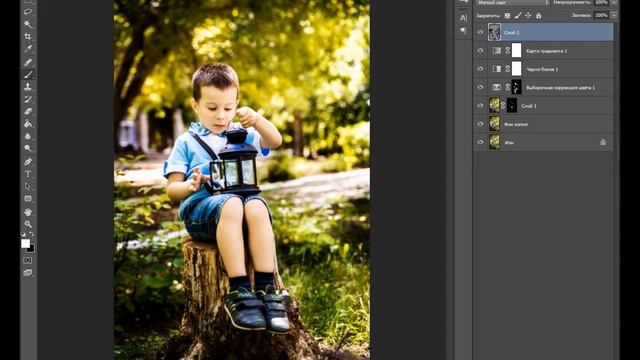
Task: Select the Zoom tool
Action: [28, 224]
